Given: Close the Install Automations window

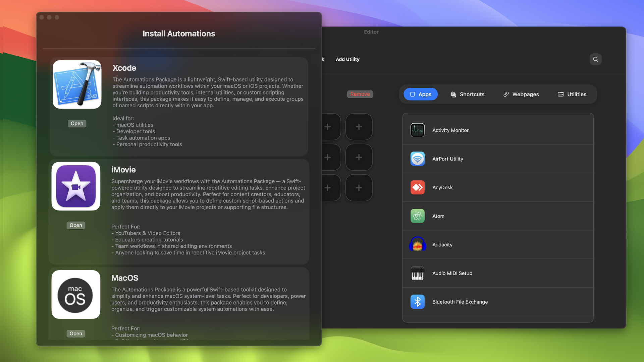Looking at the screenshot, I should click(x=42, y=17).
